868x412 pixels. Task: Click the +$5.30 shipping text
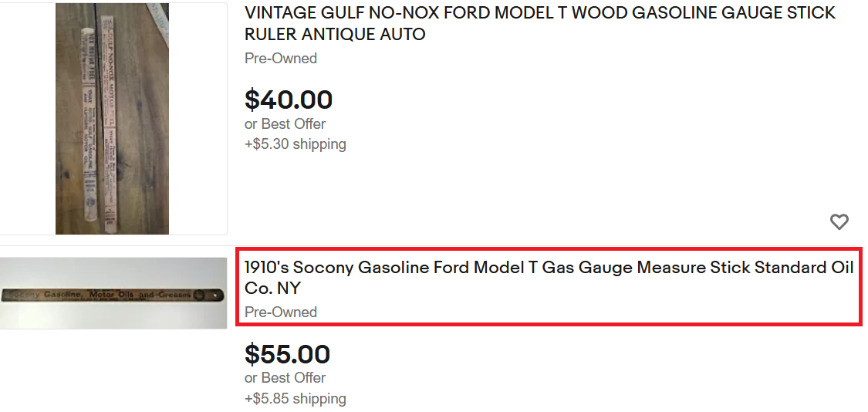coord(296,144)
